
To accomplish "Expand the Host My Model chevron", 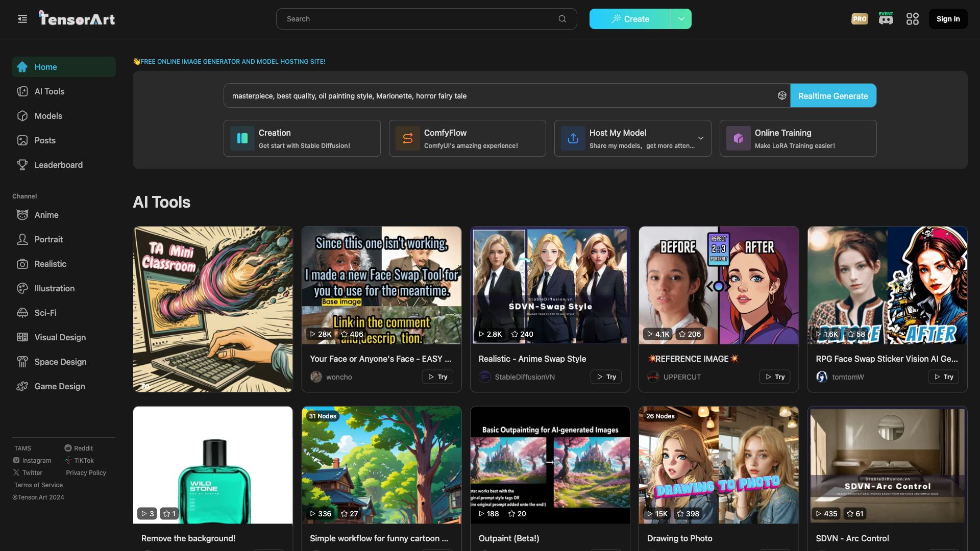I will (x=700, y=138).
